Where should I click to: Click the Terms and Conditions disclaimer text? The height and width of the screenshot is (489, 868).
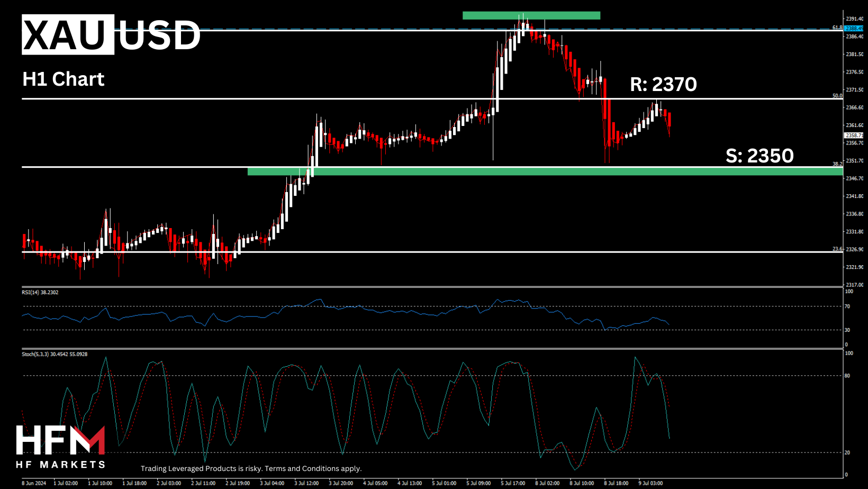(x=251, y=468)
